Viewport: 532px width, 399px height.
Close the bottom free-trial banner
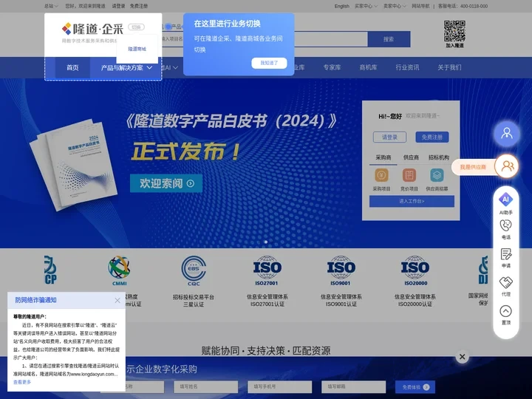[x=462, y=357]
